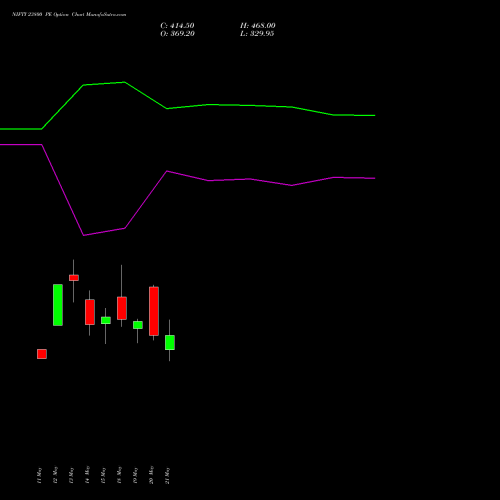
Task: Click the tall red candlestick for 20 May
Action: (154, 311)
